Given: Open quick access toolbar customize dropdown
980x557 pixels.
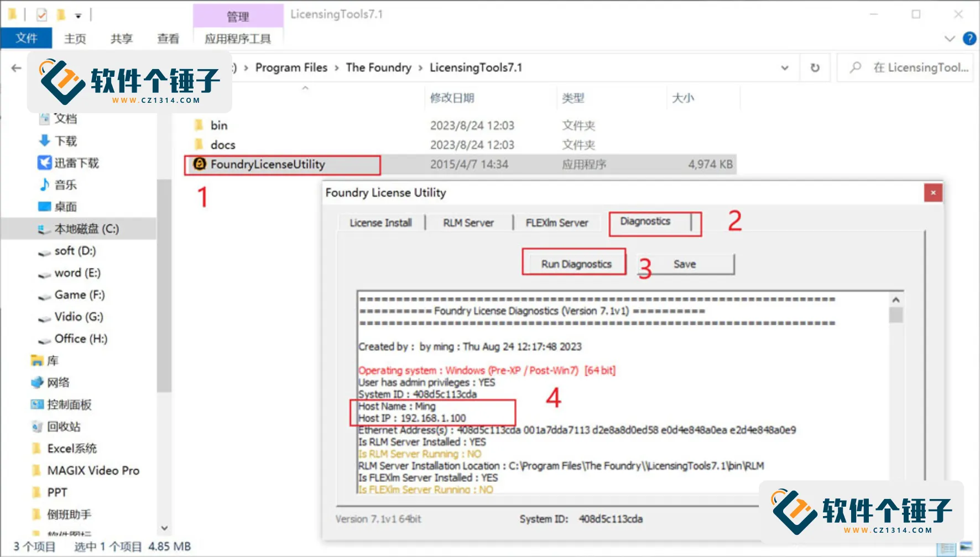Looking at the screenshot, I should click(79, 15).
